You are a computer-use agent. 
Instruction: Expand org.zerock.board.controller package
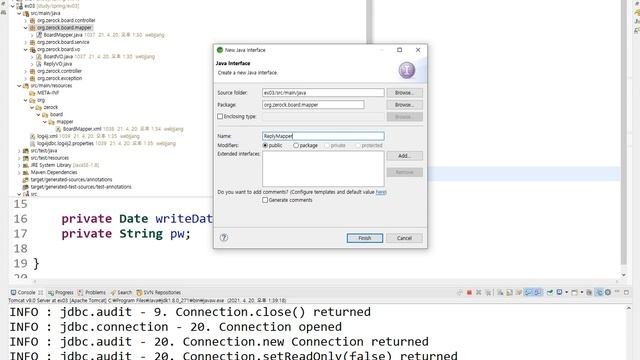26,20
